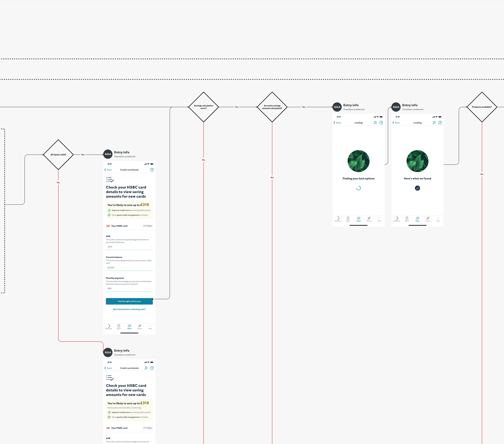Click the Current balance field showing £2200

[x=129, y=267]
